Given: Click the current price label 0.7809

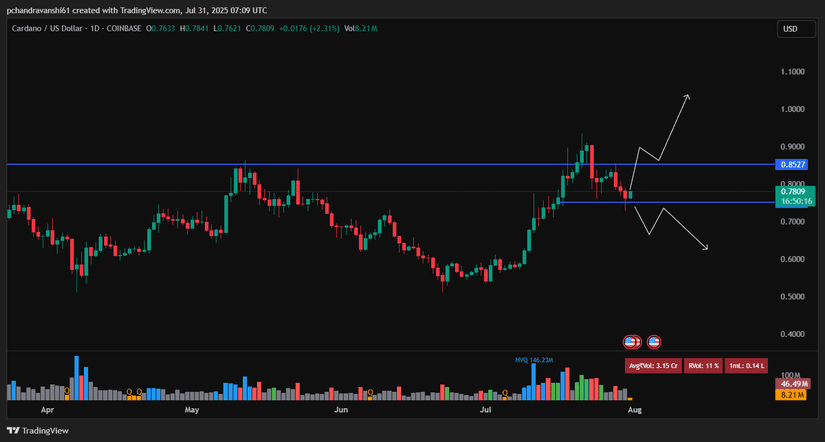Looking at the screenshot, I should click(795, 192).
